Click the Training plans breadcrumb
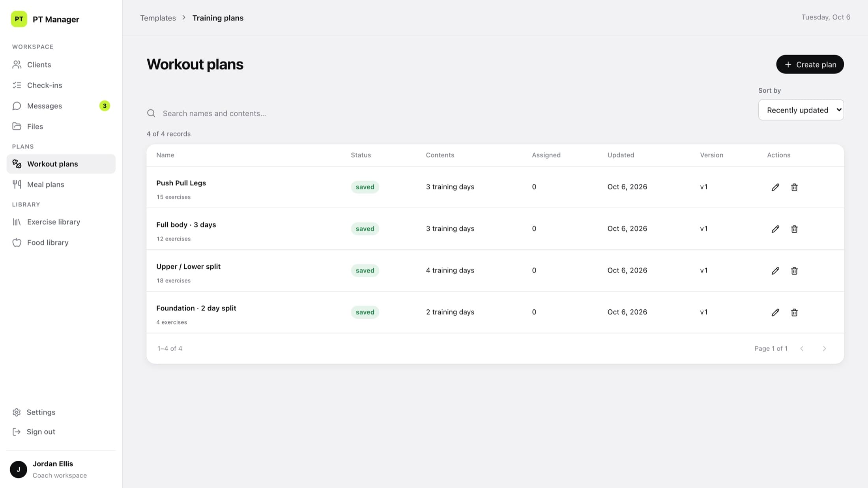The width and height of the screenshot is (868, 488). click(218, 18)
